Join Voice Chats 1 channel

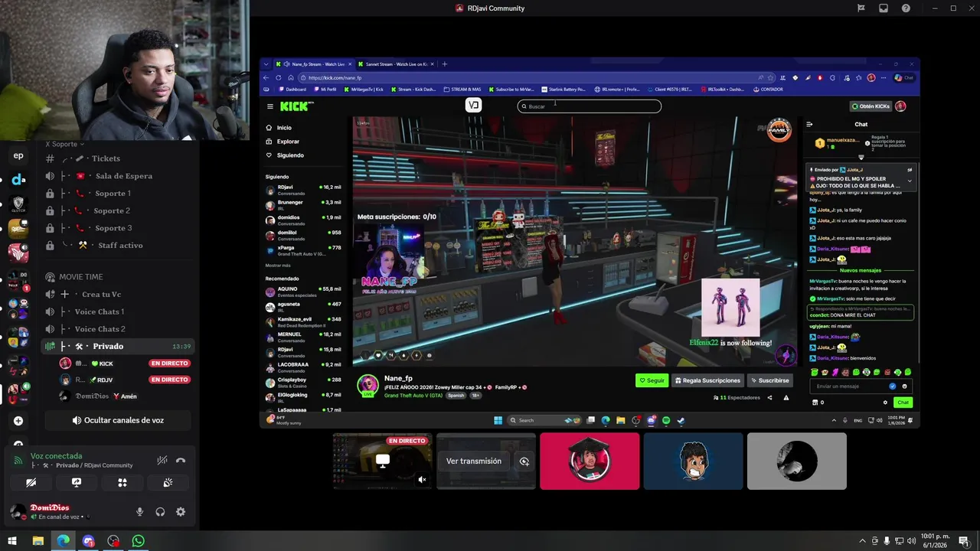(118, 311)
